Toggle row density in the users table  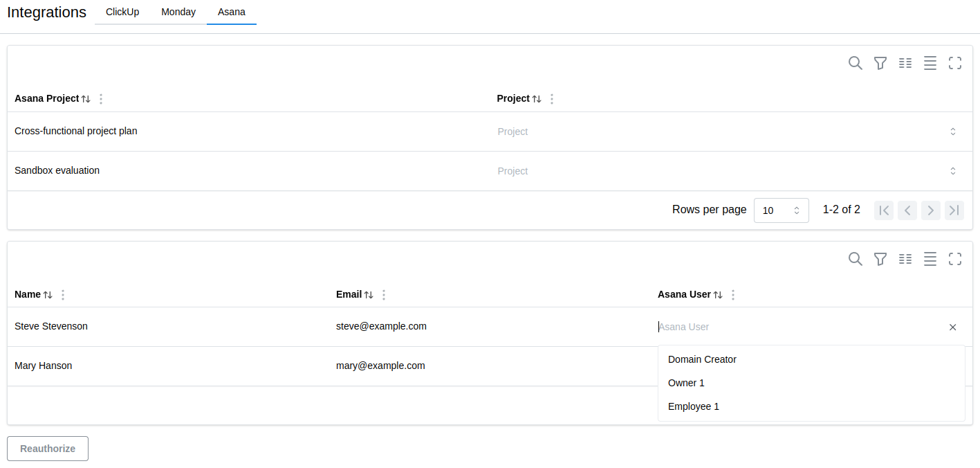coord(930,259)
